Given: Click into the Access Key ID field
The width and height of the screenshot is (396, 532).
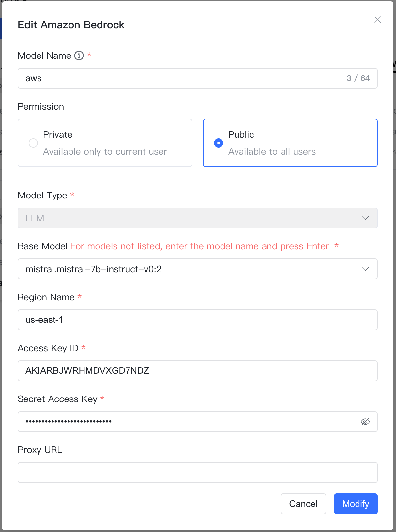Looking at the screenshot, I should click(197, 371).
